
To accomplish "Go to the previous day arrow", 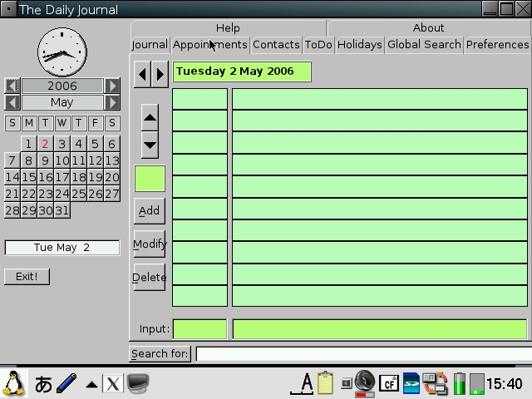I will pyautogui.click(x=142, y=73).
